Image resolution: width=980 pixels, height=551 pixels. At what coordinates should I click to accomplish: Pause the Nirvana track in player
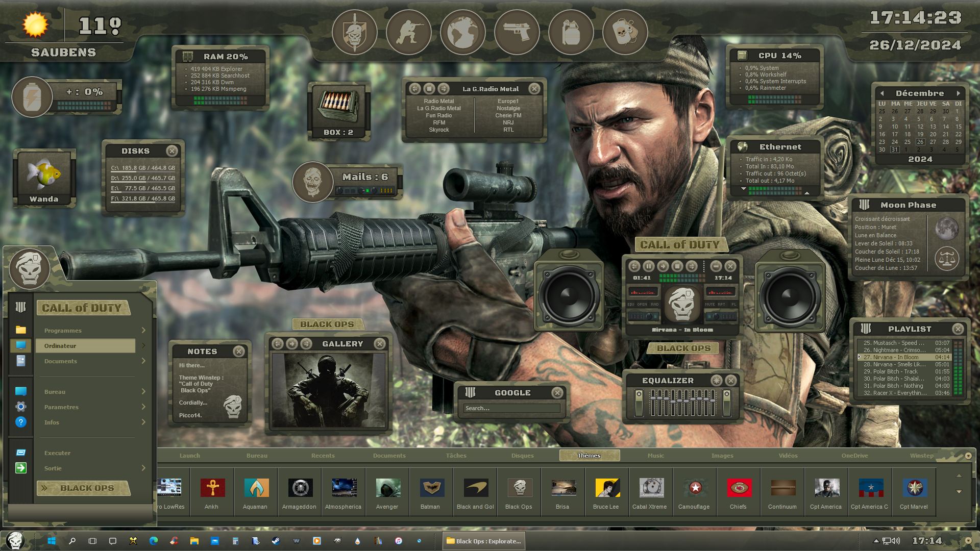(649, 266)
